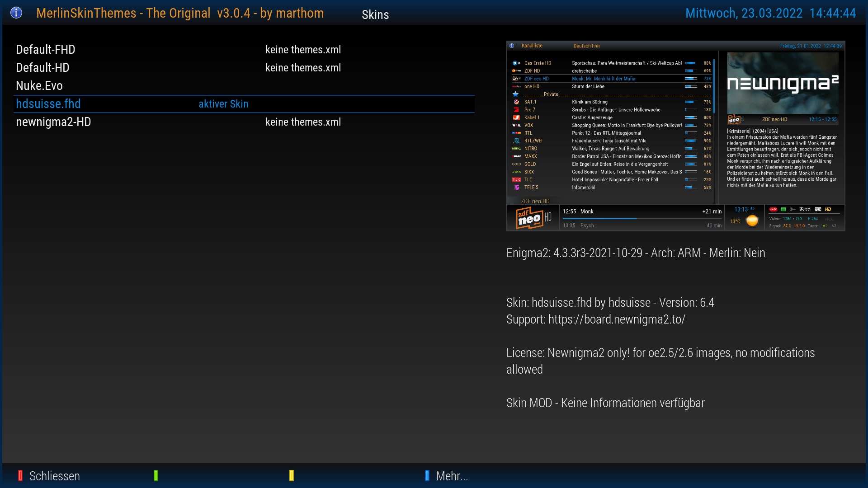The height and width of the screenshot is (488, 868).
Task: Click the Kanalliste title in preview
Action: (x=532, y=46)
